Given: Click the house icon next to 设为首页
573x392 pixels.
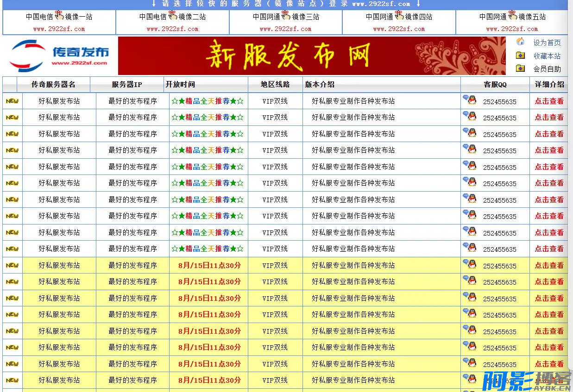Looking at the screenshot, I should click(x=521, y=42).
